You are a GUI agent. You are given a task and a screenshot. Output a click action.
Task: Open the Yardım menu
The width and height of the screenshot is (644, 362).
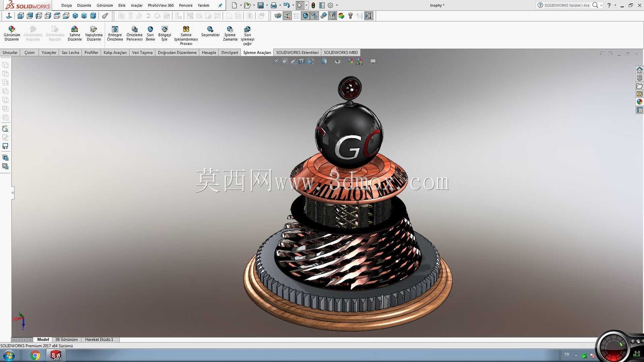(x=203, y=5)
